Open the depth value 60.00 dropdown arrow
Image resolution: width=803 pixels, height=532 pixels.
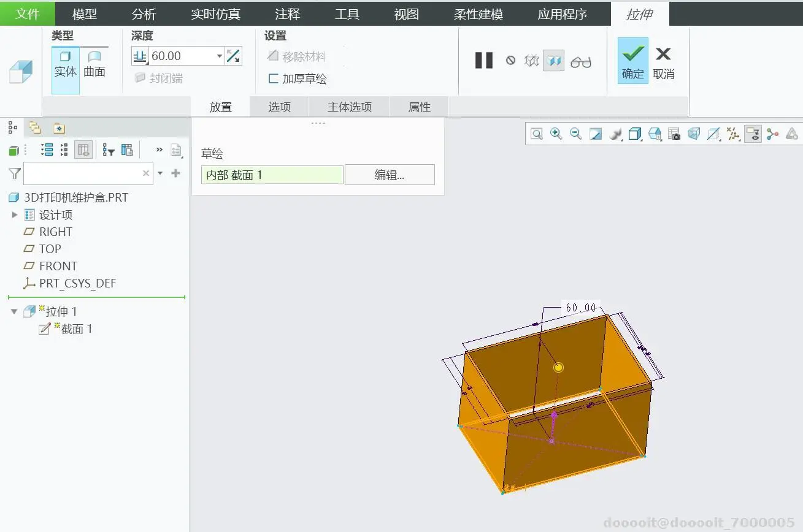(220, 56)
